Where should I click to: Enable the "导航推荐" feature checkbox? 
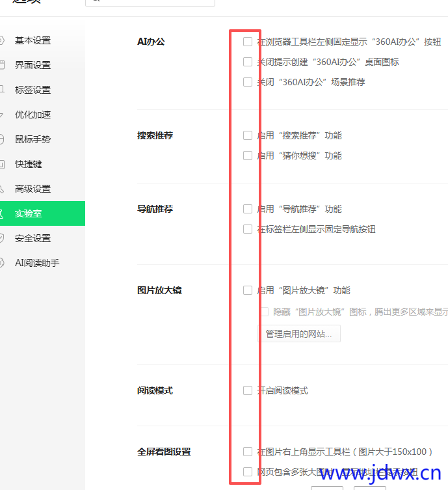coord(248,209)
